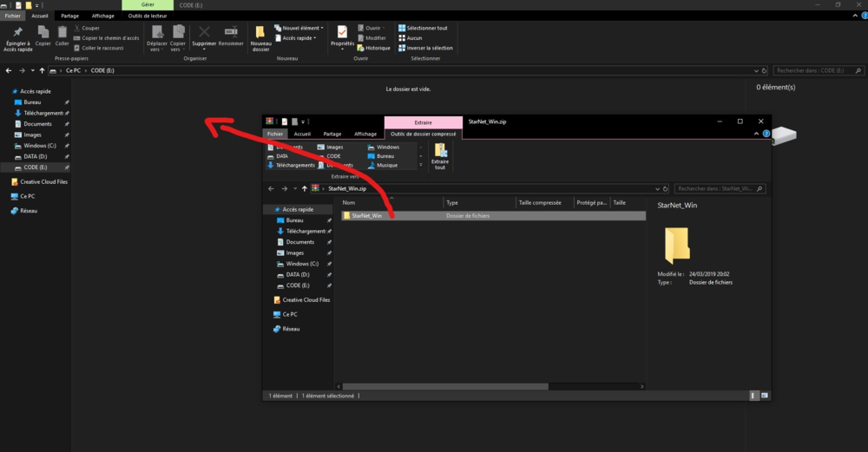Go up one level in CODE window
The image size is (868, 452).
click(x=42, y=71)
